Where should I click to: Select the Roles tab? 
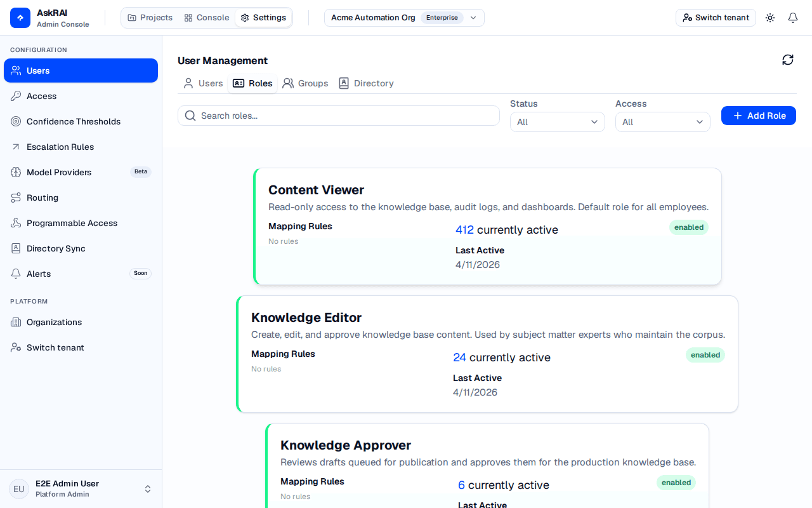pyautogui.click(x=252, y=83)
